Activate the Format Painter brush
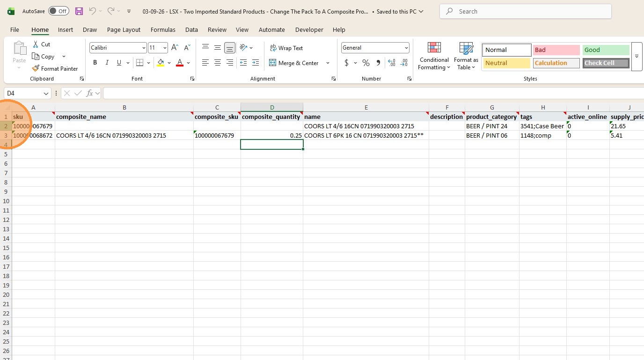The width and height of the screenshot is (644, 360). coord(36,68)
